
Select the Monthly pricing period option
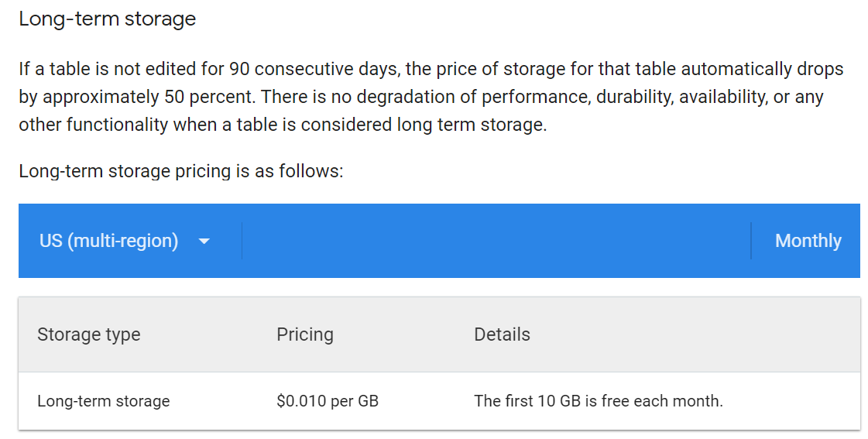(808, 241)
